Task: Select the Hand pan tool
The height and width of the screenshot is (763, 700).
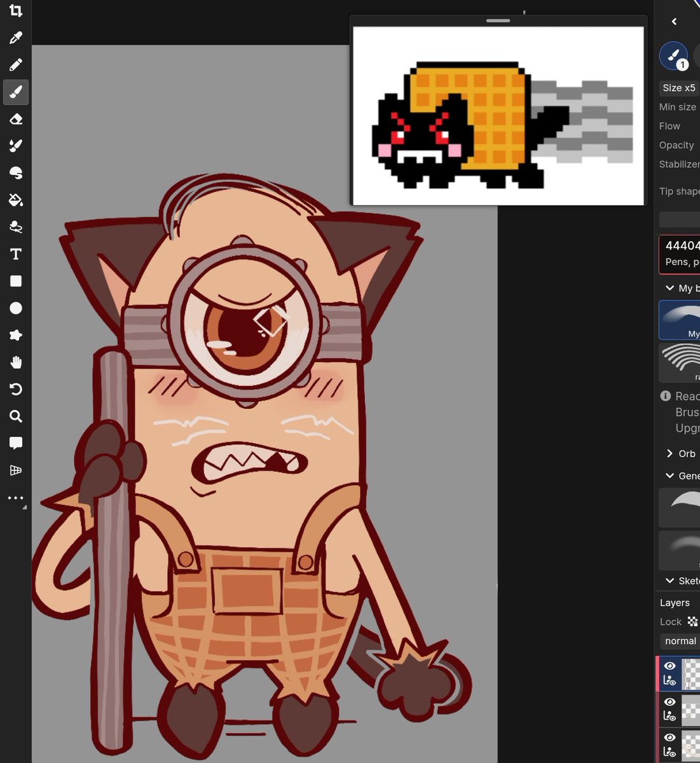Action: coord(16,362)
